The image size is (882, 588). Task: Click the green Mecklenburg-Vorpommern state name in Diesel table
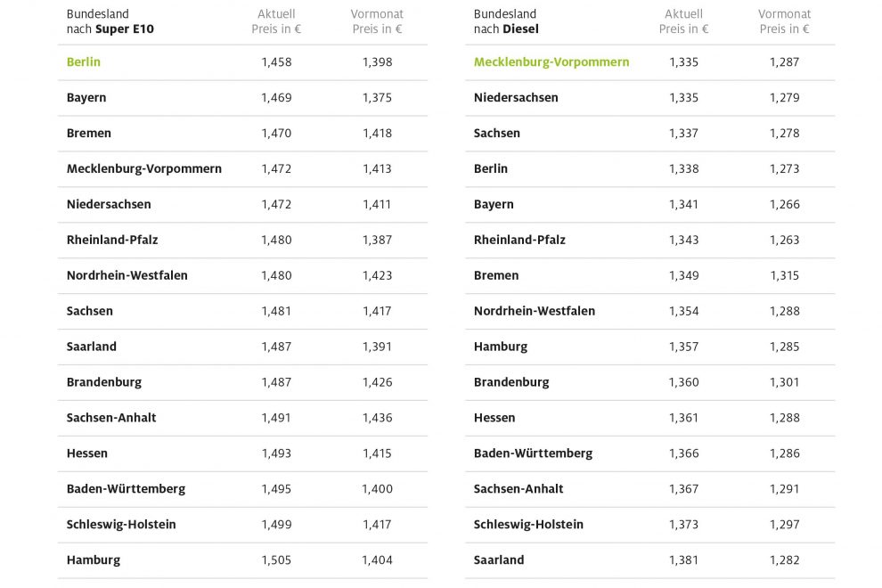551,62
